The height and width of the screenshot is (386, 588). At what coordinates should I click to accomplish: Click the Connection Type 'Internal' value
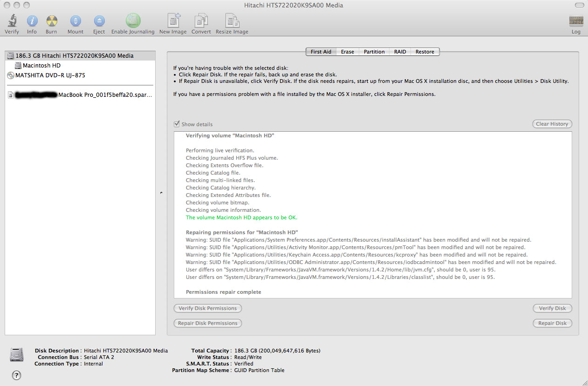[93, 364]
